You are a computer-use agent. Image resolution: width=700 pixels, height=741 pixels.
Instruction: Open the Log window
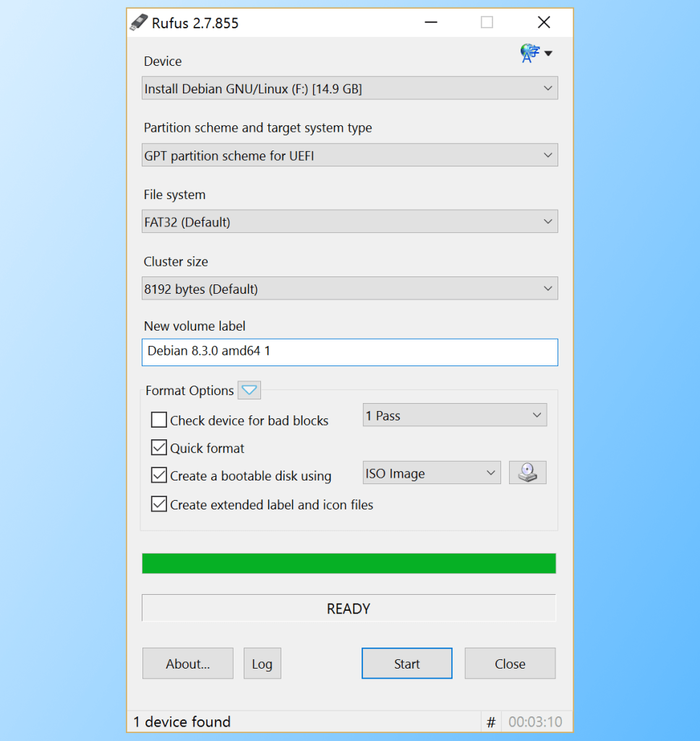pos(262,664)
